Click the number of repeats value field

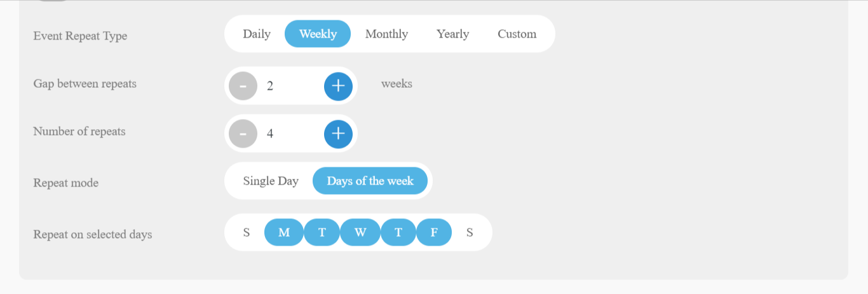click(290, 134)
